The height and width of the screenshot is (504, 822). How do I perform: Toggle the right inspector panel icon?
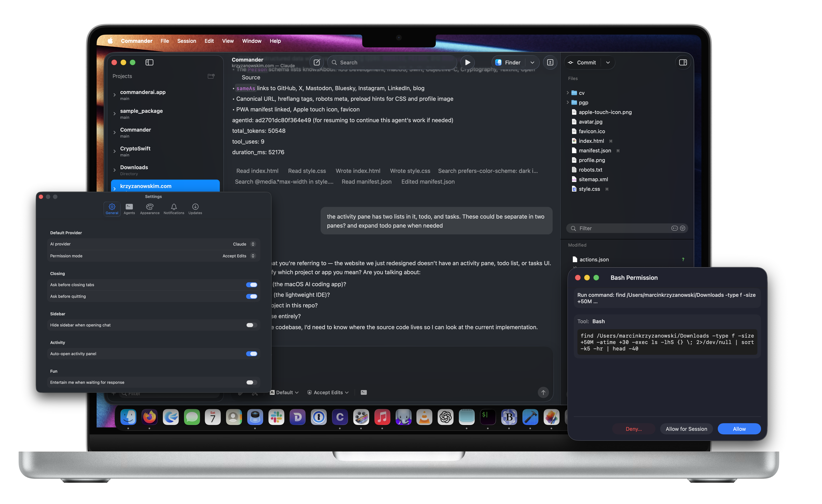683,62
